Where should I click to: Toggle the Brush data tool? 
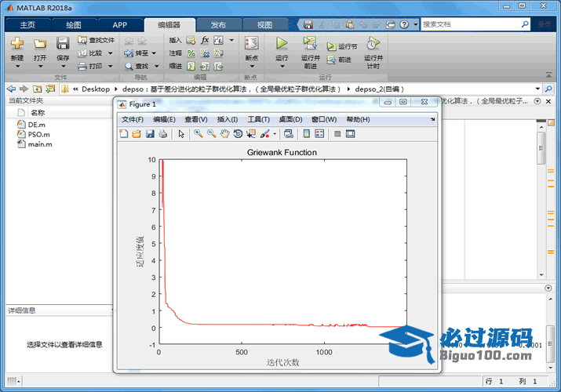click(264, 133)
